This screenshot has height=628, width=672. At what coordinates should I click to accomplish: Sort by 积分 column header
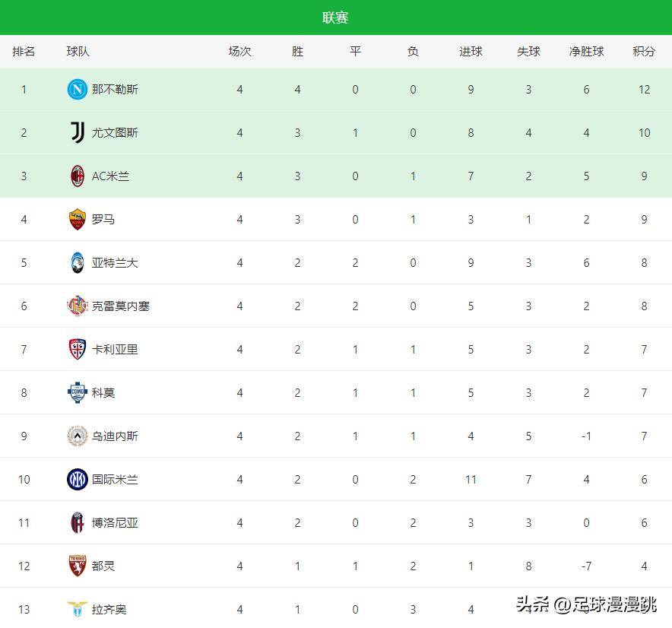click(x=644, y=52)
